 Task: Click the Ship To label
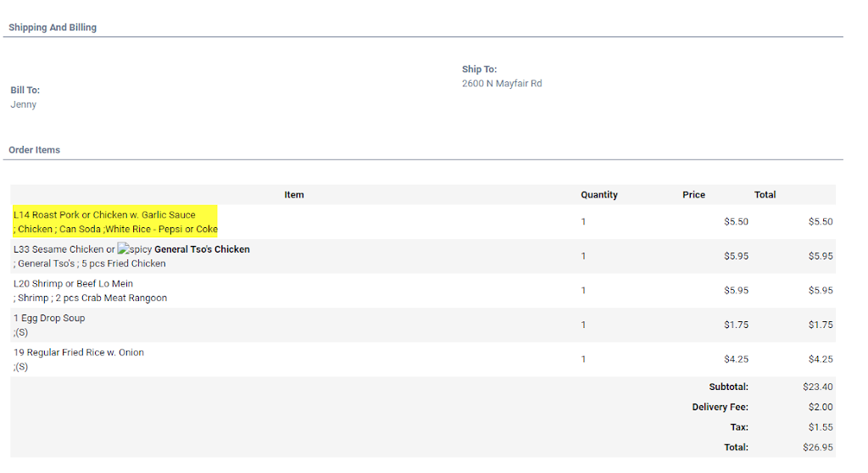pyautogui.click(x=479, y=70)
